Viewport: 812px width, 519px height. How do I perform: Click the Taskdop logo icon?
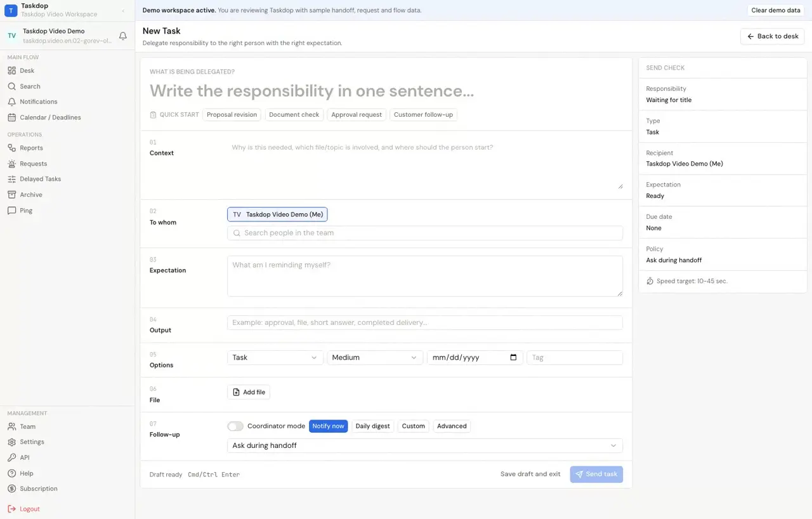click(x=11, y=10)
